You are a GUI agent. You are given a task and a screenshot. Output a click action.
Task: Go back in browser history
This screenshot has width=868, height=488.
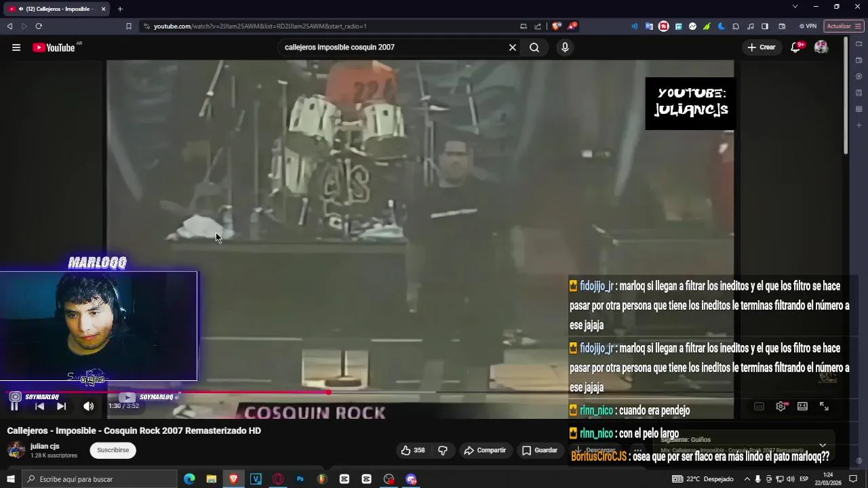(9, 26)
